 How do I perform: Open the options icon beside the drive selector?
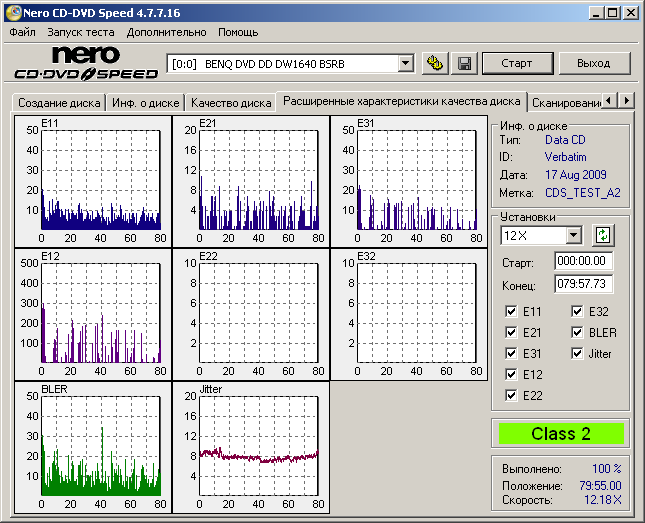tap(435, 63)
